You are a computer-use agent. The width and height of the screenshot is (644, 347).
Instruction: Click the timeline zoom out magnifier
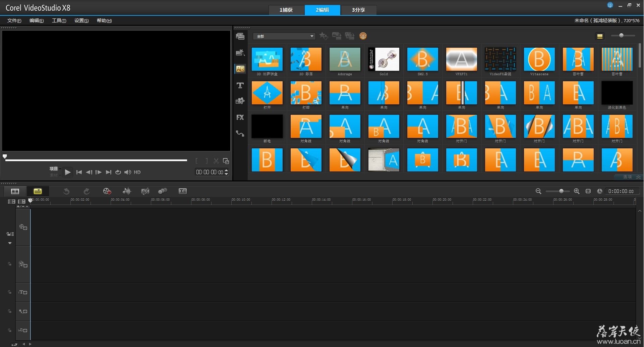coord(538,191)
